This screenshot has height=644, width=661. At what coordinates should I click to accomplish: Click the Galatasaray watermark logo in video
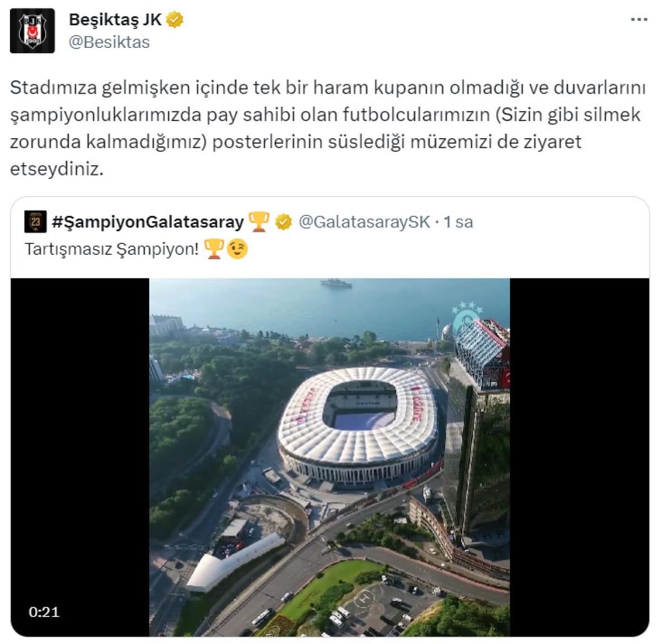[x=466, y=318]
